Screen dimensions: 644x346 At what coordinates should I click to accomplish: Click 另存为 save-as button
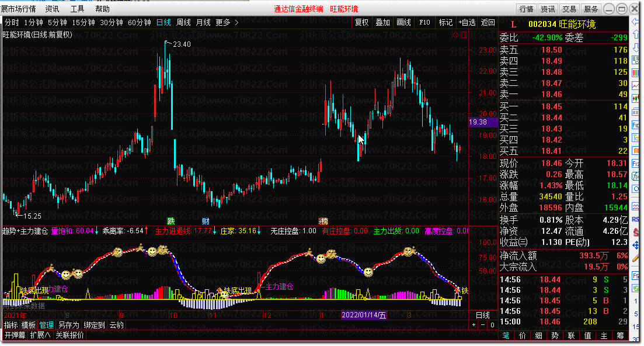click(x=68, y=325)
